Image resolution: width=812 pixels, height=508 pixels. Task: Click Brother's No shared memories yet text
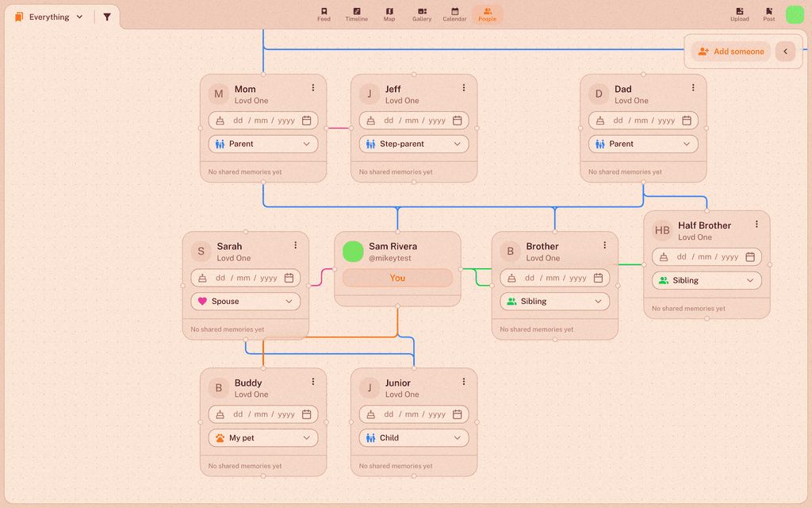537,329
